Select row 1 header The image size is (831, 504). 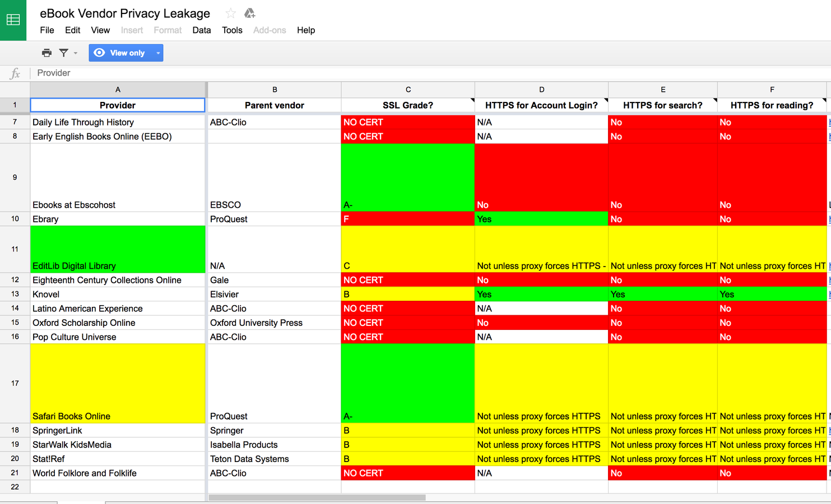(15, 105)
